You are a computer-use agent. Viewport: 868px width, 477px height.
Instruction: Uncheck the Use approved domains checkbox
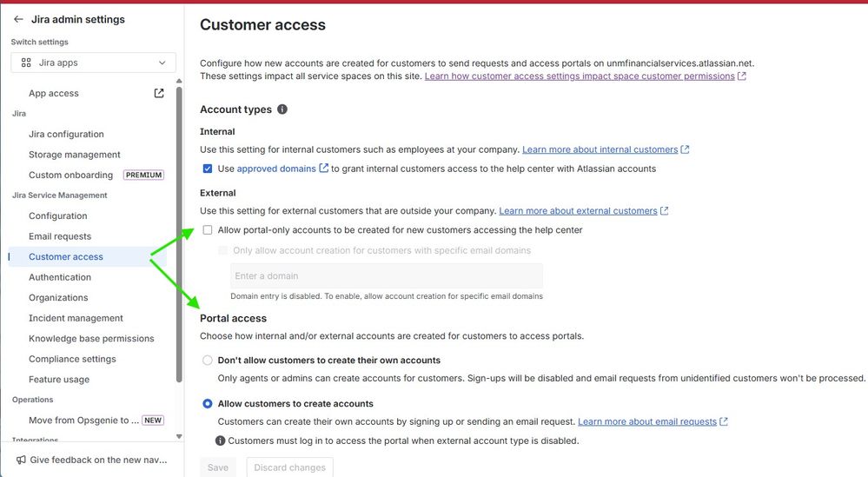208,169
